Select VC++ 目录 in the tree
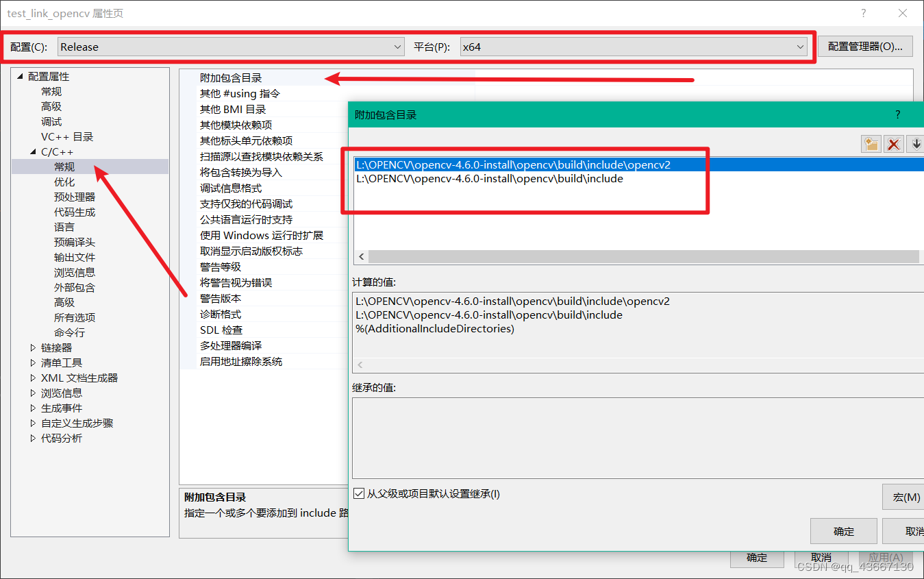Screen dimensions: 924x579 (x=67, y=136)
